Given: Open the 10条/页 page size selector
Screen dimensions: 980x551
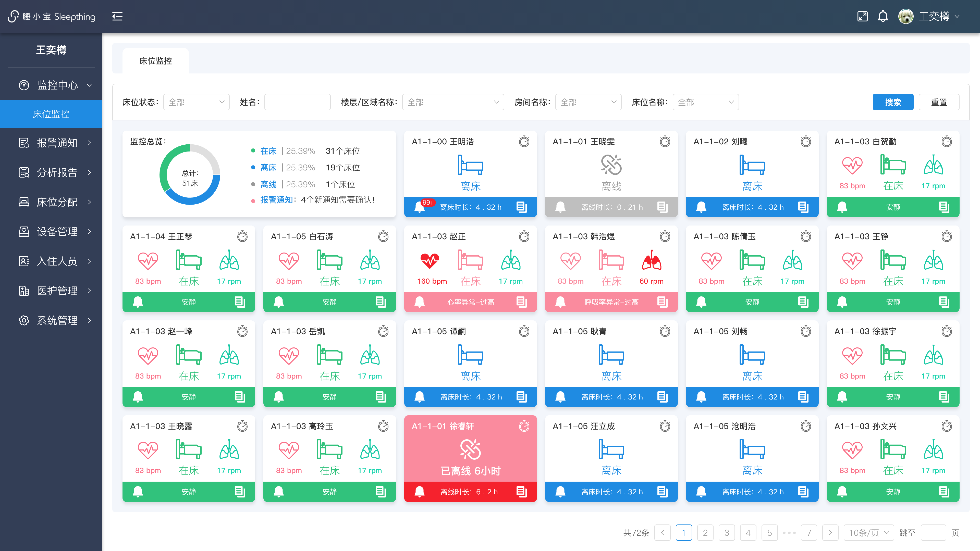Looking at the screenshot, I should 868,532.
